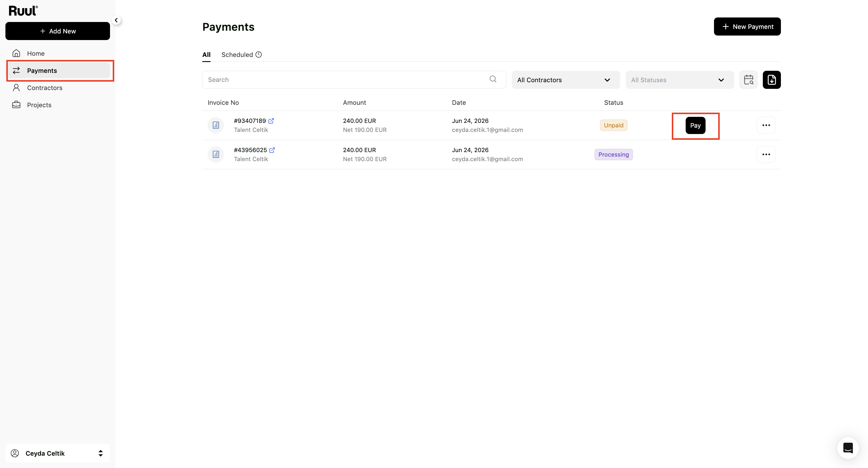Image resolution: width=868 pixels, height=468 pixels.
Task: Open external link icon for invoice #93407189
Action: [271, 121]
